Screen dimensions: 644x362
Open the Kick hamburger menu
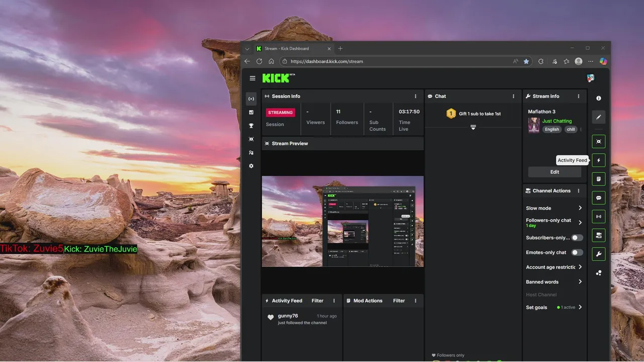click(x=253, y=78)
